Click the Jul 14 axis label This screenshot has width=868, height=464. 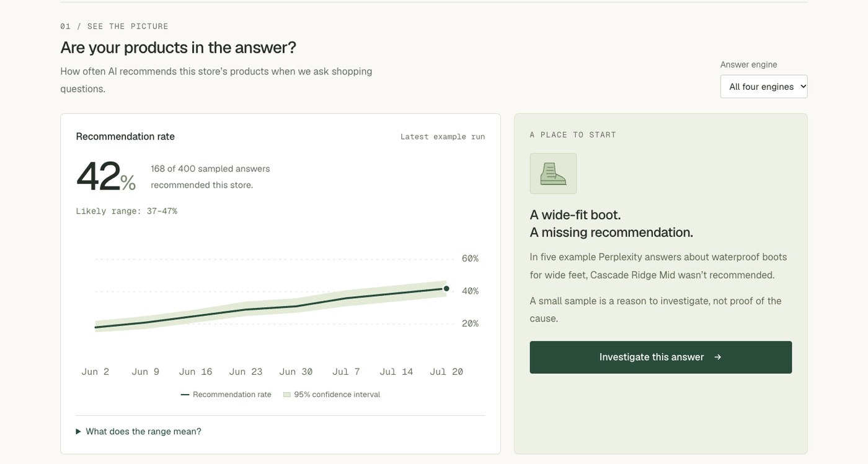pos(396,372)
